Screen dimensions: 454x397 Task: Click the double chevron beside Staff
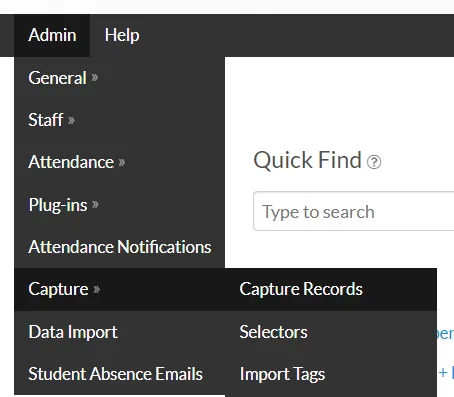(71, 120)
